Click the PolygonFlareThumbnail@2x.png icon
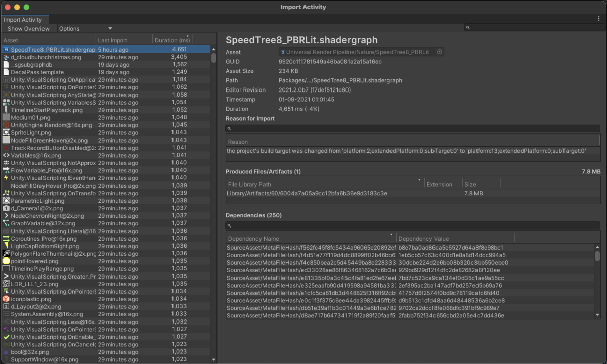Image resolution: width=607 pixels, height=364 pixels. click(x=6, y=254)
